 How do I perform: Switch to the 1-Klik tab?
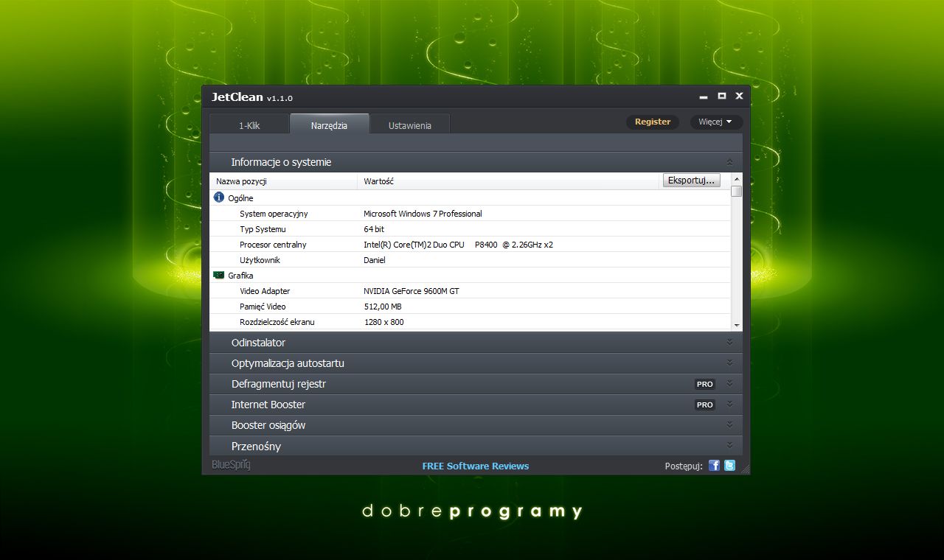249,125
